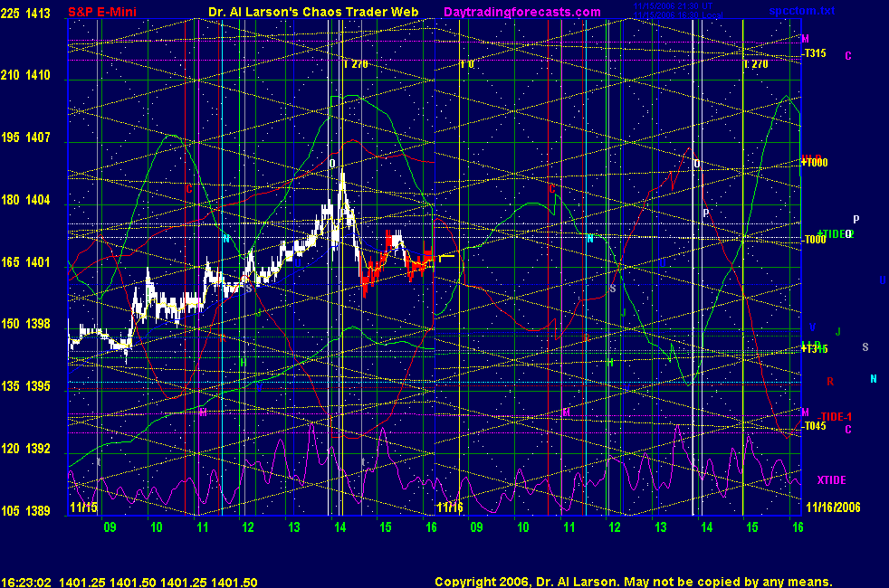The image size is (889, 588).
Task: Click the gray "S" planet letter in the right margin
Action: (x=865, y=347)
